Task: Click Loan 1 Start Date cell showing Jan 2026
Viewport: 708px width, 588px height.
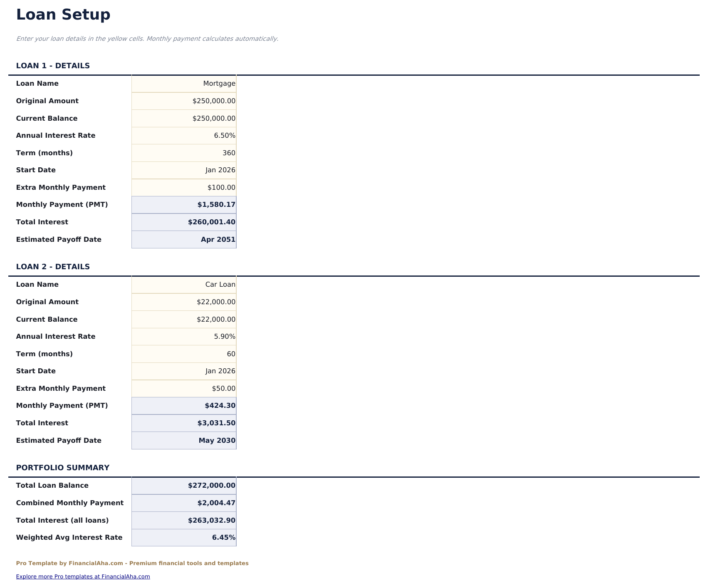Action: (184, 170)
